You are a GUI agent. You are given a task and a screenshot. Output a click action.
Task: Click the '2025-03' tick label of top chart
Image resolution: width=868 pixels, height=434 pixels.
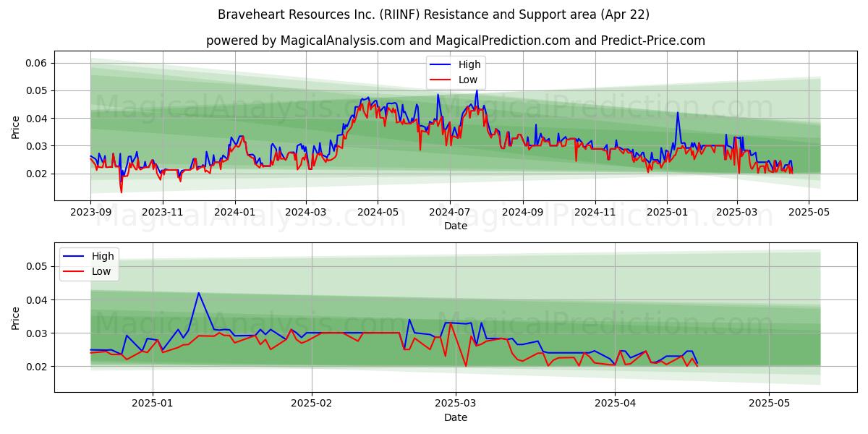coord(737,213)
